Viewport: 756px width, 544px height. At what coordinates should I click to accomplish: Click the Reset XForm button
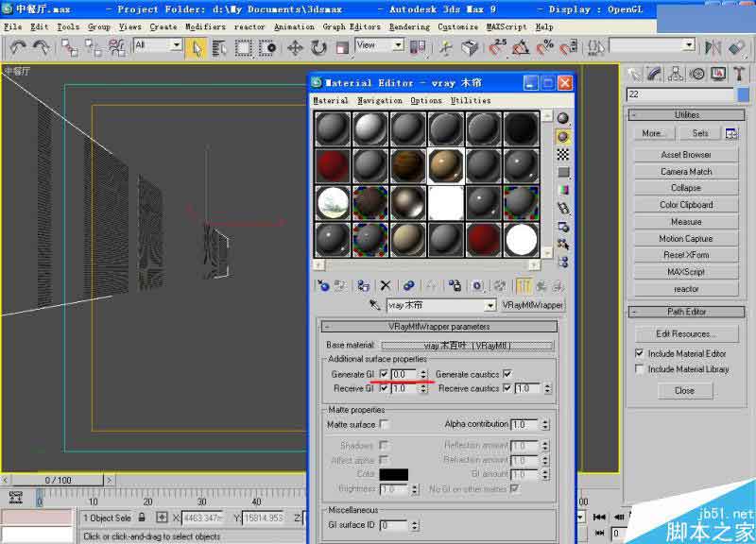[683, 255]
